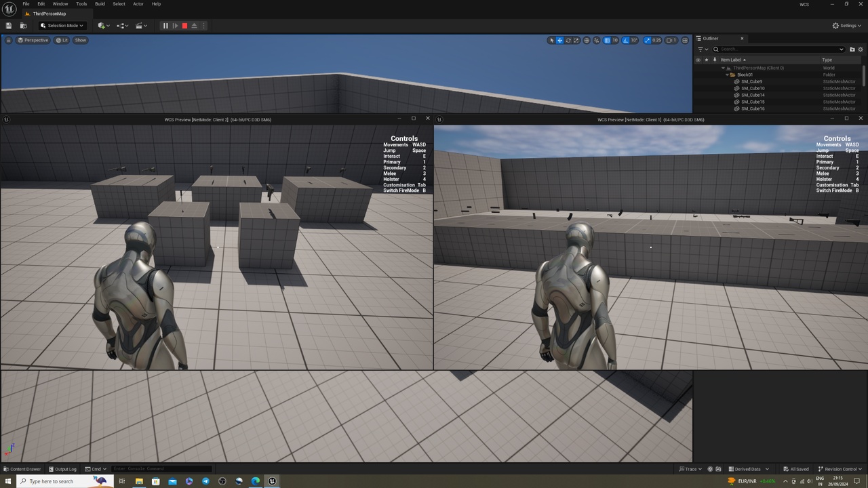Select the object selection arrow tool
Viewport: 868px width, 488px height.
pos(551,40)
